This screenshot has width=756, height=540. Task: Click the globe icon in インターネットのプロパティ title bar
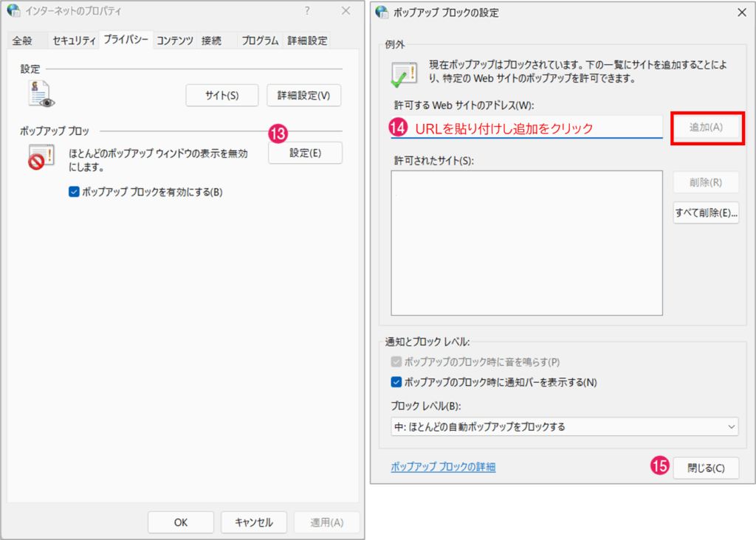[14, 11]
